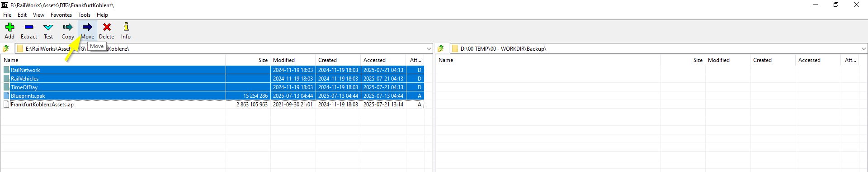
Task: Open the Edit menu
Action: [x=22, y=15]
